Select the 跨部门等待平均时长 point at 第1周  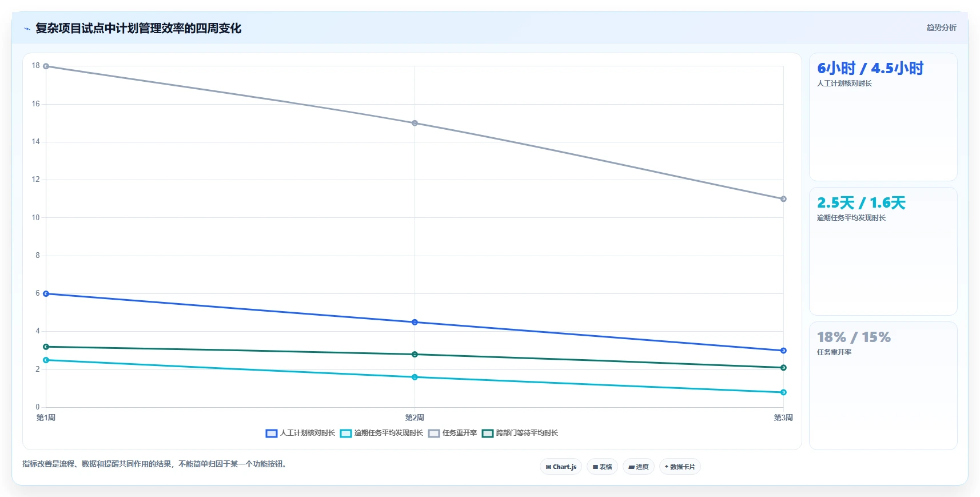(x=46, y=347)
